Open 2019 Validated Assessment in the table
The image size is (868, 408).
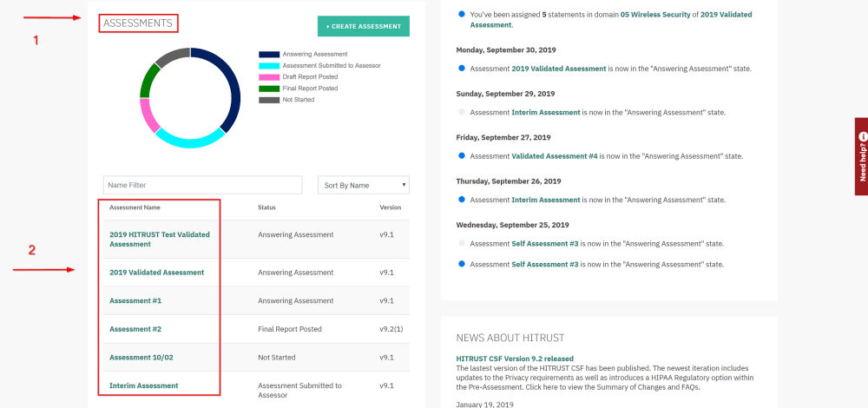click(x=156, y=273)
